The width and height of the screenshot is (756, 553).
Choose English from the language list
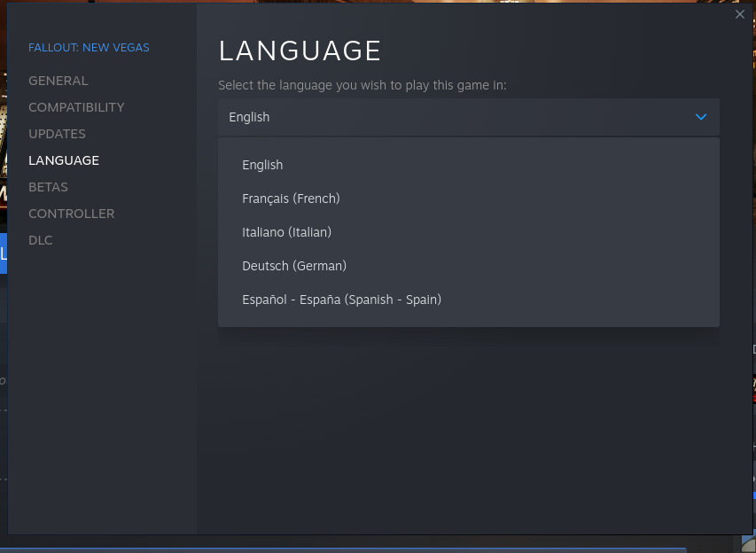tap(469, 165)
